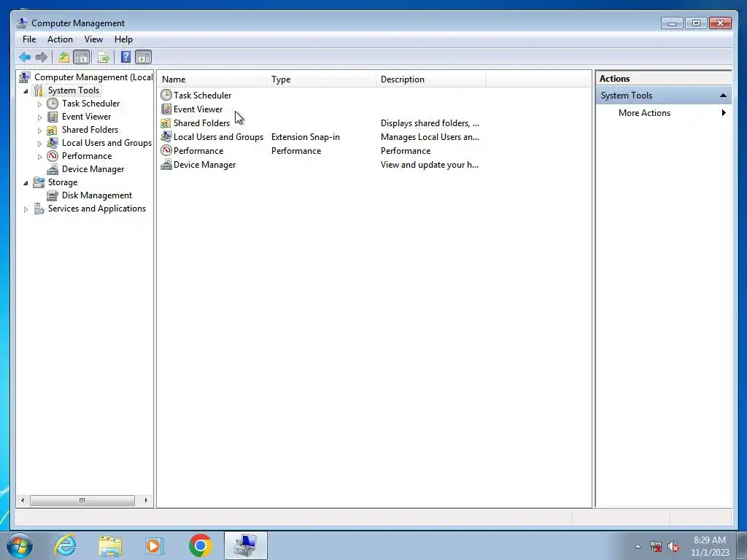Click Performance icon in the list pane
Screen dimensions: 747x560
coord(166,151)
